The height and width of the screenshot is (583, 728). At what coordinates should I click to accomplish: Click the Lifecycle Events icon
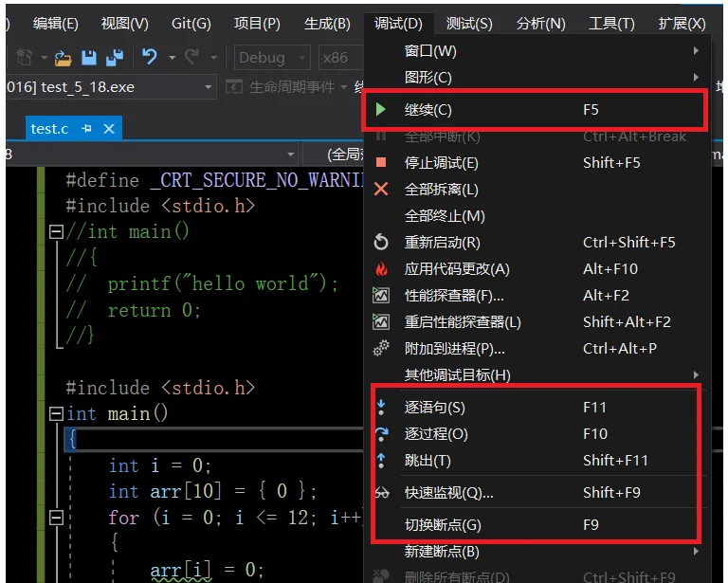[233, 87]
